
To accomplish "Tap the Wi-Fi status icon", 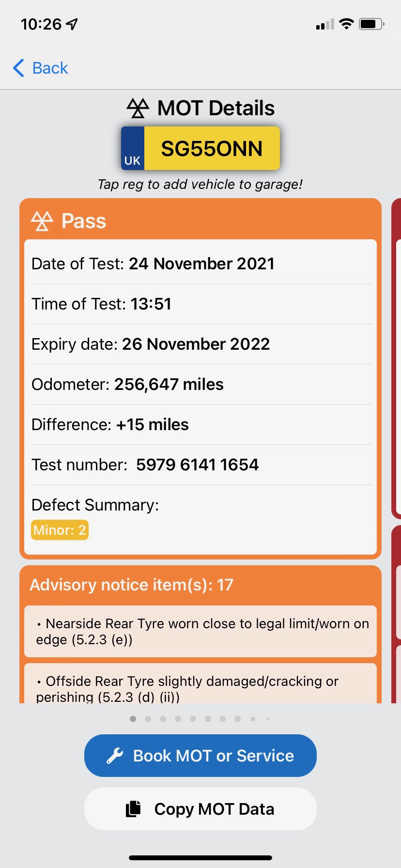I will (346, 24).
